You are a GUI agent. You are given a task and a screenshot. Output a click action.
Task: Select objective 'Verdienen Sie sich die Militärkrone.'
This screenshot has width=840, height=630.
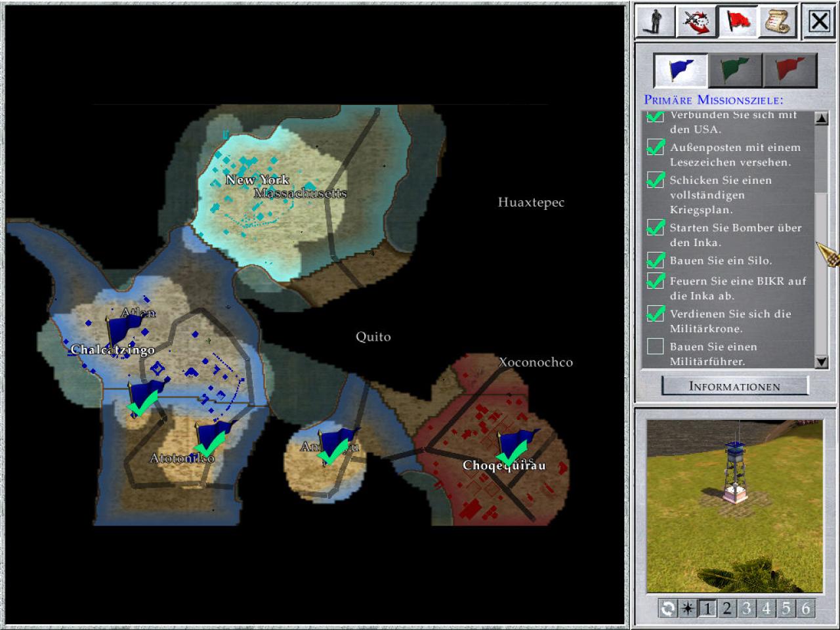[x=730, y=321]
